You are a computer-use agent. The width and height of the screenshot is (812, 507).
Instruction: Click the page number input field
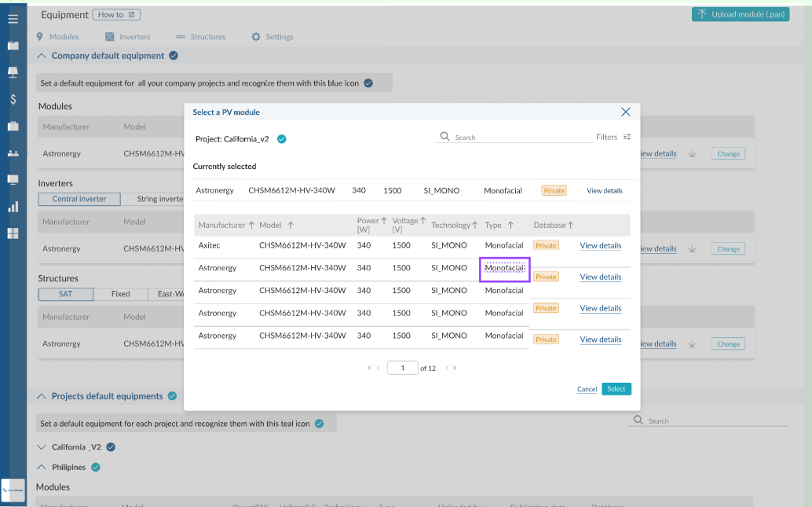pyautogui.click(x=402, y=368)
